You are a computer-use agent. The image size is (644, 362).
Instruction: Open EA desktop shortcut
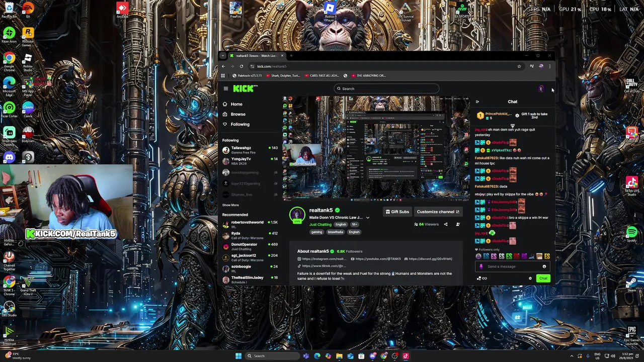[28, 10]
